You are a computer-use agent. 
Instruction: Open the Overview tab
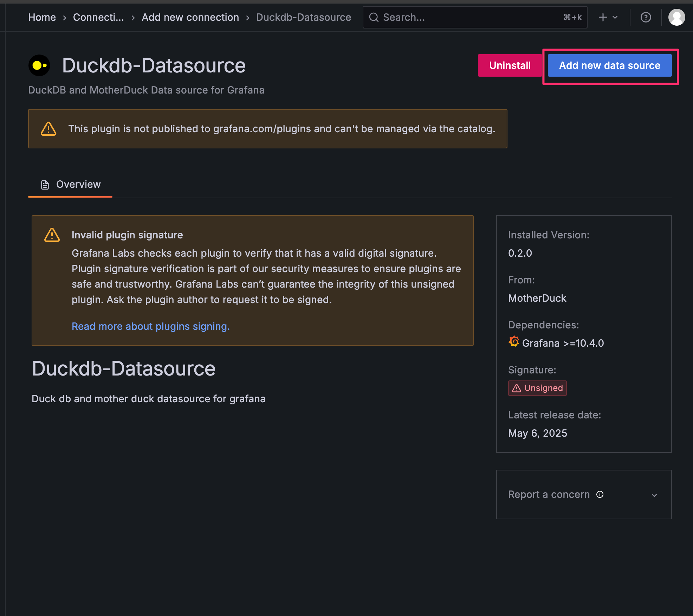70,184
